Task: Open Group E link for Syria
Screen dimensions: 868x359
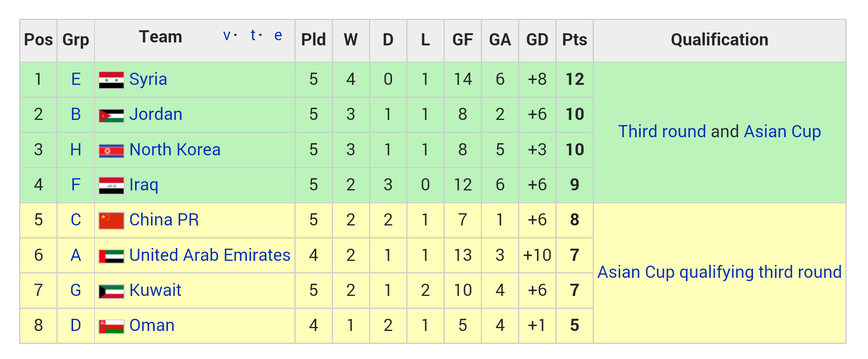Action: tap(76, 79)
